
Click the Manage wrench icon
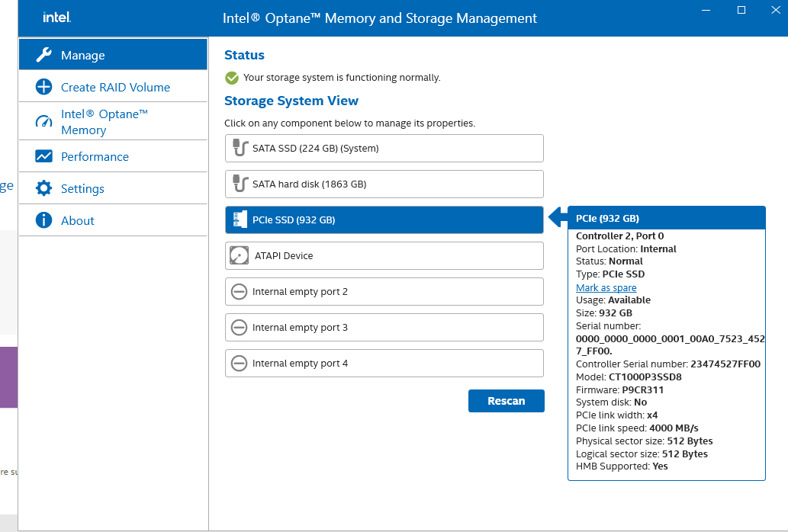44,55
